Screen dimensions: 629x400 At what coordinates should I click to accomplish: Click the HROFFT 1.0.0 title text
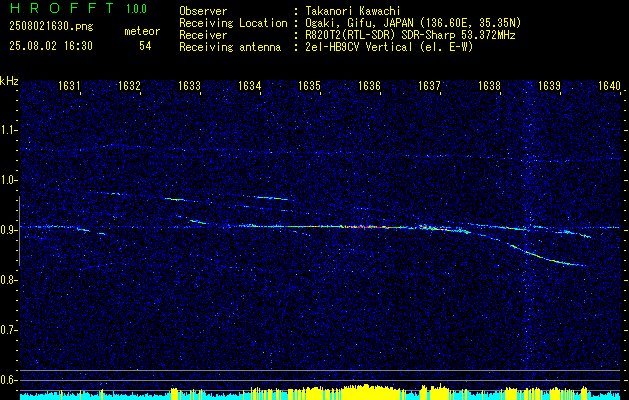79,8
